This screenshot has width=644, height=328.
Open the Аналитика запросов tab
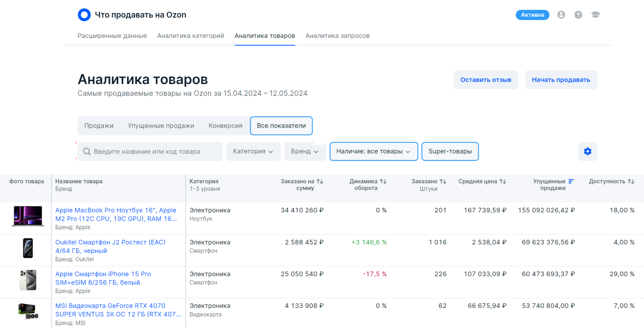pyautogui.click(x=337, y=36)
